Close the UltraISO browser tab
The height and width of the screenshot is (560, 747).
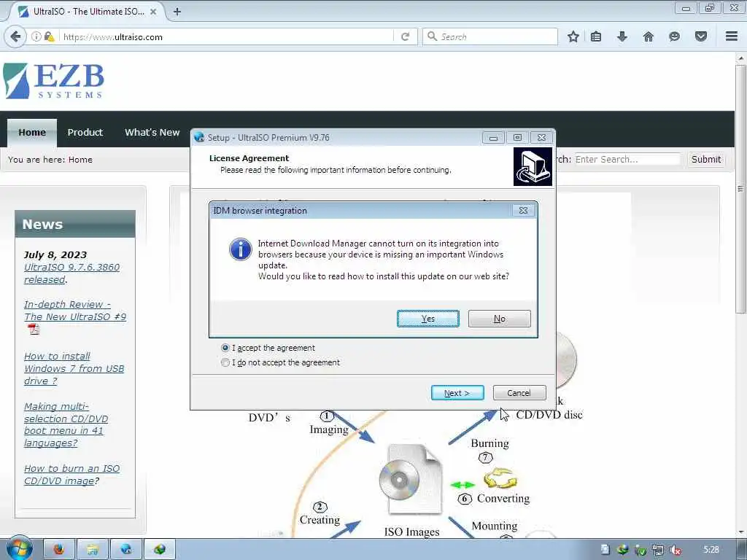(x=153, y=12)
